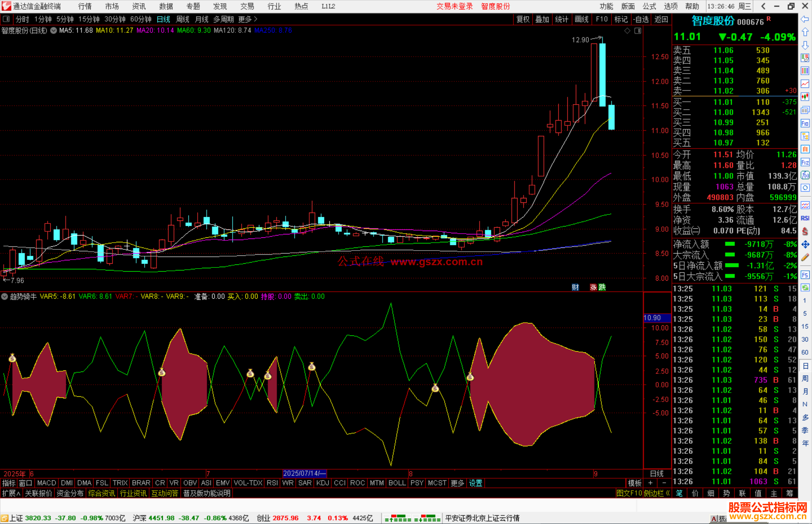This screenshot has height=524, width=812.
Task: Select the MACD indicator
Action: pyautogui.click(x=47, y=483)
